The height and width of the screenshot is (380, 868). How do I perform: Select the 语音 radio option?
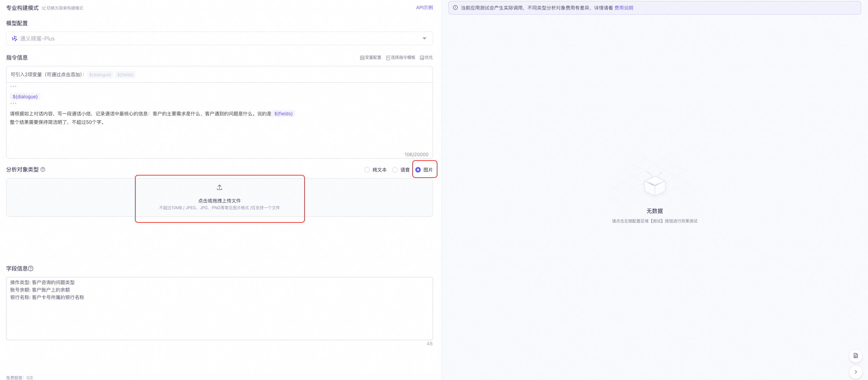(401, 170)
